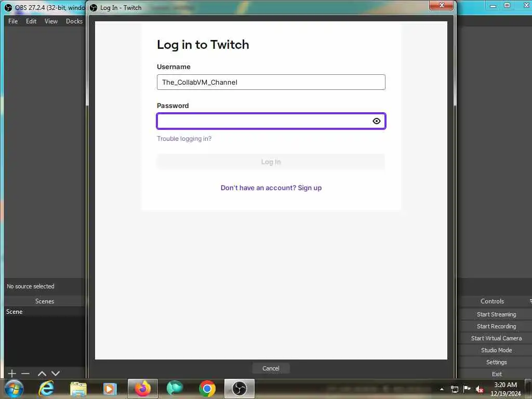Remove scene with the minus icon
Screen dimensions: 532x399
[x=25, y=374]
